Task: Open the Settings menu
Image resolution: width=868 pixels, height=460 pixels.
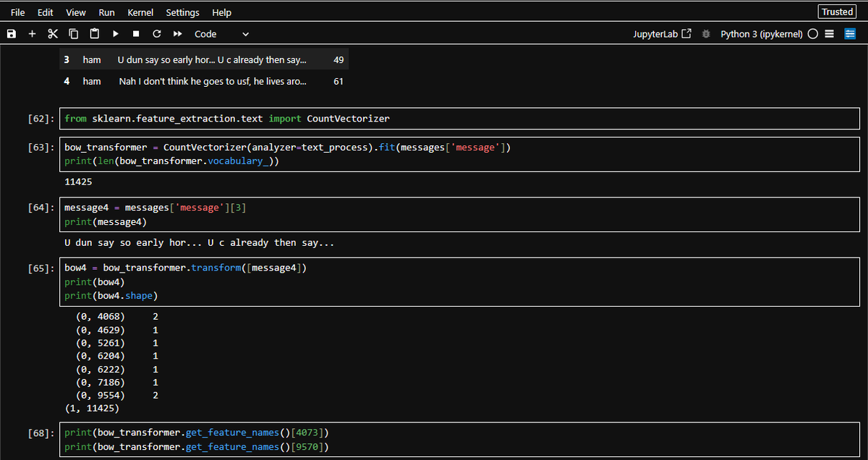Action: (x=182, y=12)
